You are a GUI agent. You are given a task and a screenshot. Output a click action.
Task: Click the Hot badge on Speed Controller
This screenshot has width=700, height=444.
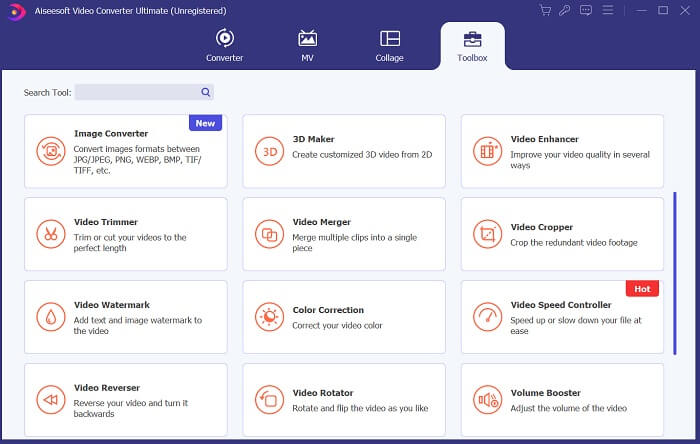click(642, 289)
